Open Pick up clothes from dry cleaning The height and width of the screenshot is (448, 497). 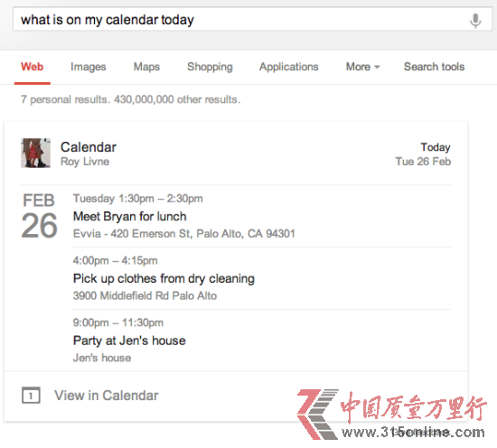click(164, 278)
